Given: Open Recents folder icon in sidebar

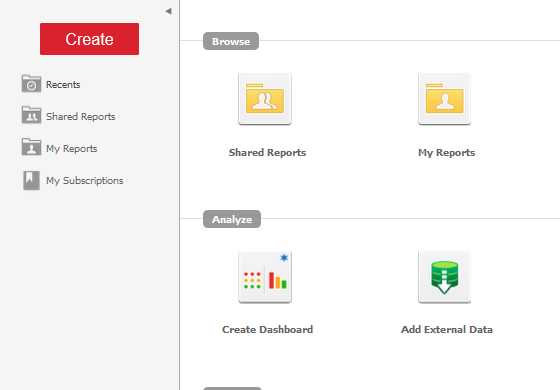Looking at the screenshot, I should (31, 84).
